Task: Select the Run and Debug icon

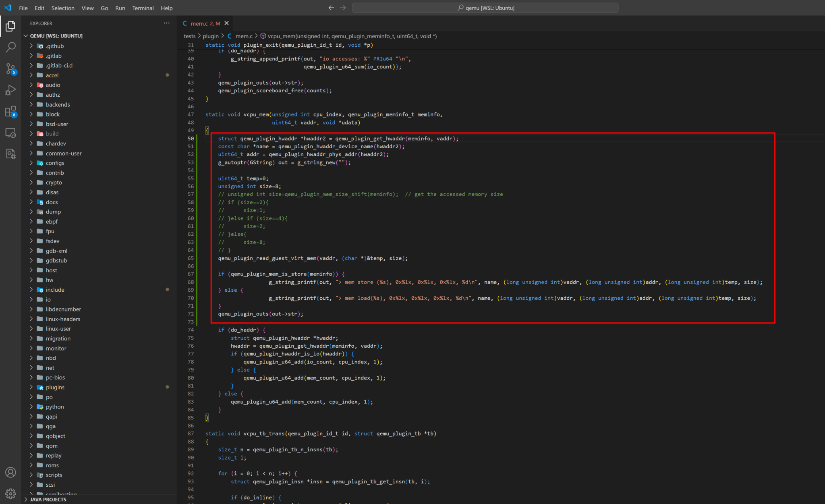Action: tap(10, 89)
